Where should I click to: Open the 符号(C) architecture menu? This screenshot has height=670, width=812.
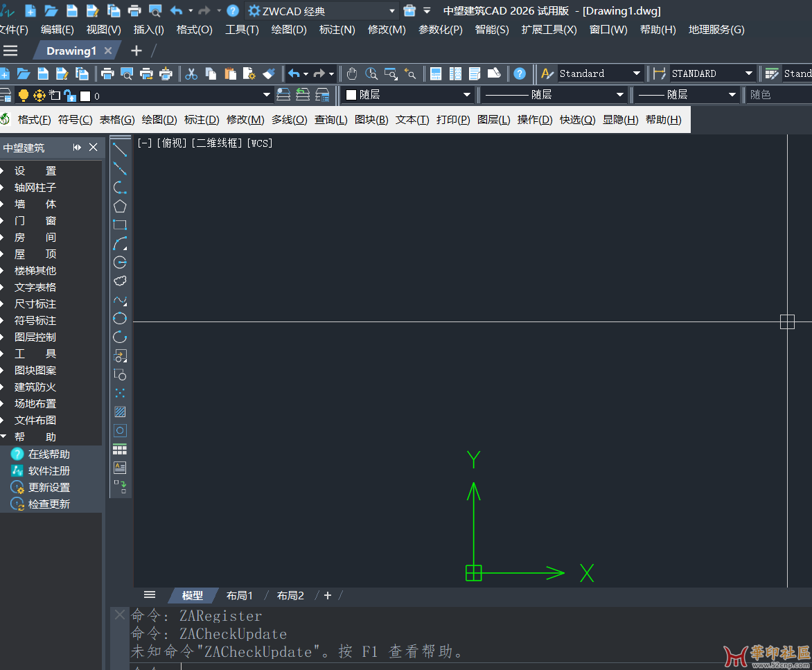pyautogui.click(x=75, y=120)
